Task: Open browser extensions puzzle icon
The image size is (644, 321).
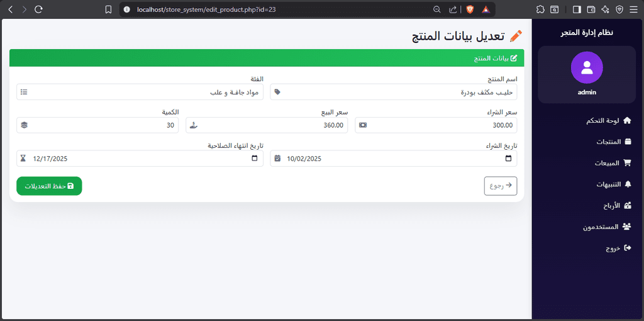Action: pos(540,9)
